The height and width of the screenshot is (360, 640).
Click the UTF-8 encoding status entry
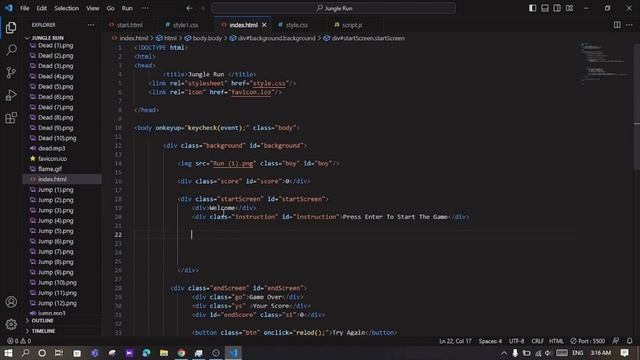[516, 341]
